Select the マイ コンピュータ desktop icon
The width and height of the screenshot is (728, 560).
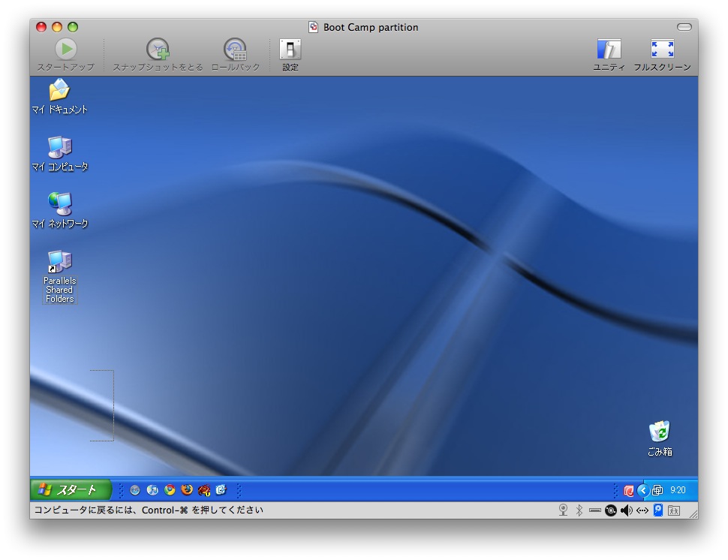tap(59, 154)
